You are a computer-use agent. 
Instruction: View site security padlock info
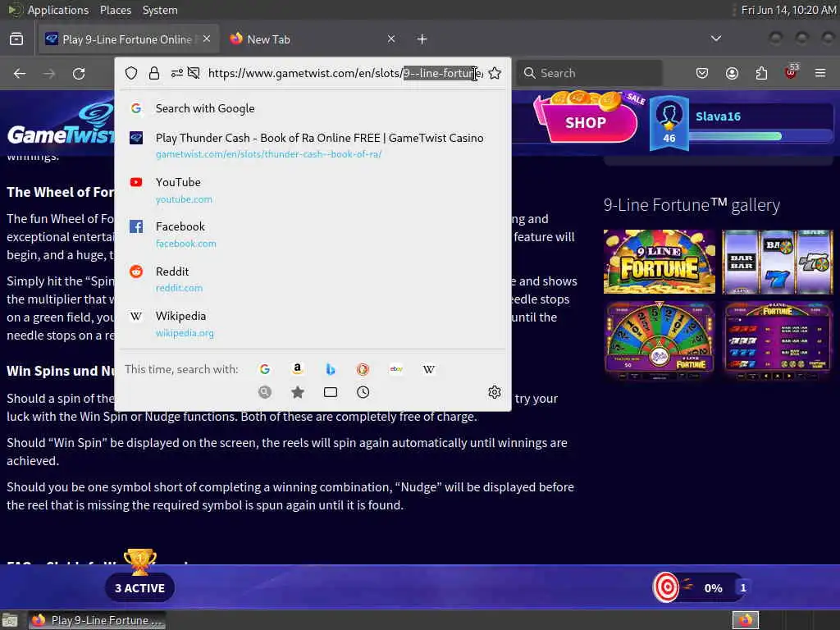[x=154, y=73]
